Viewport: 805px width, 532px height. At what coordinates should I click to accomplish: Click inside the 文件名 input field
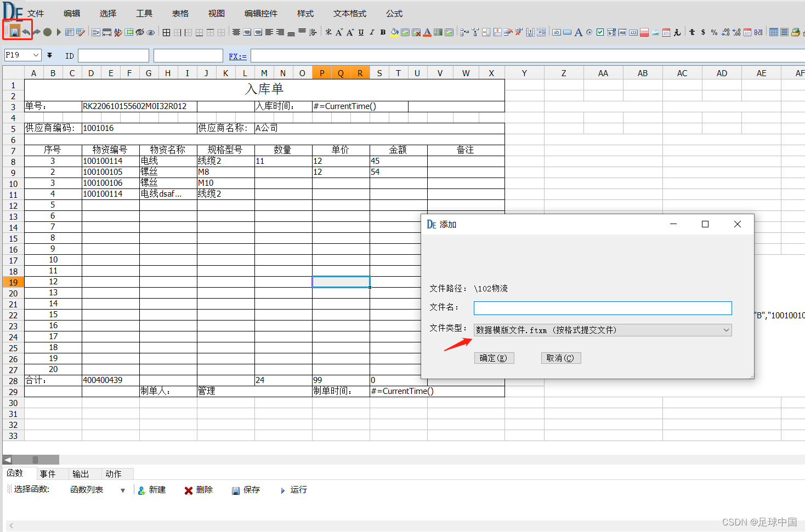click(602, 308)
